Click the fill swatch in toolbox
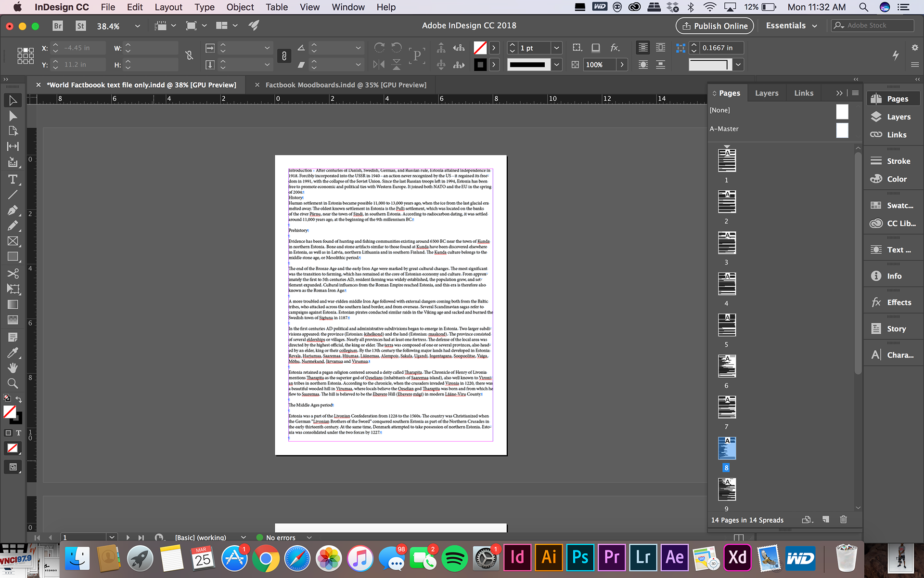The width and height of the screenshot is (924, 578). (x=10, y=412)
